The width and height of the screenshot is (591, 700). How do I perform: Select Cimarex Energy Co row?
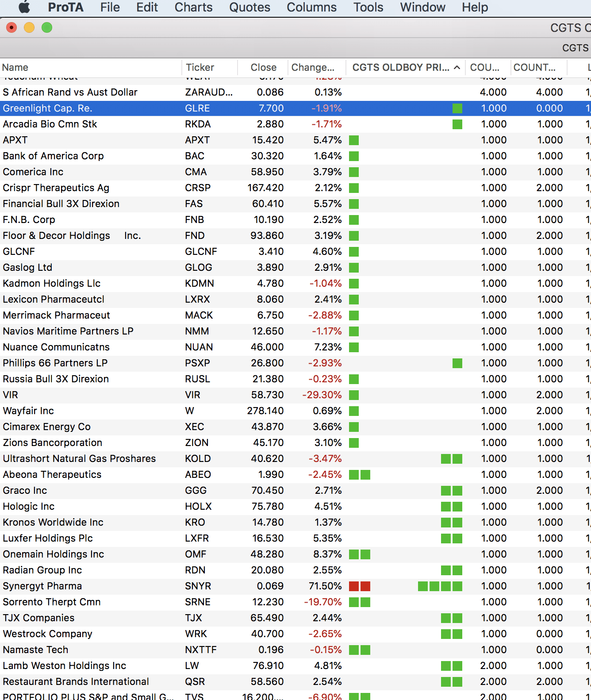click(x=295, y=427)
